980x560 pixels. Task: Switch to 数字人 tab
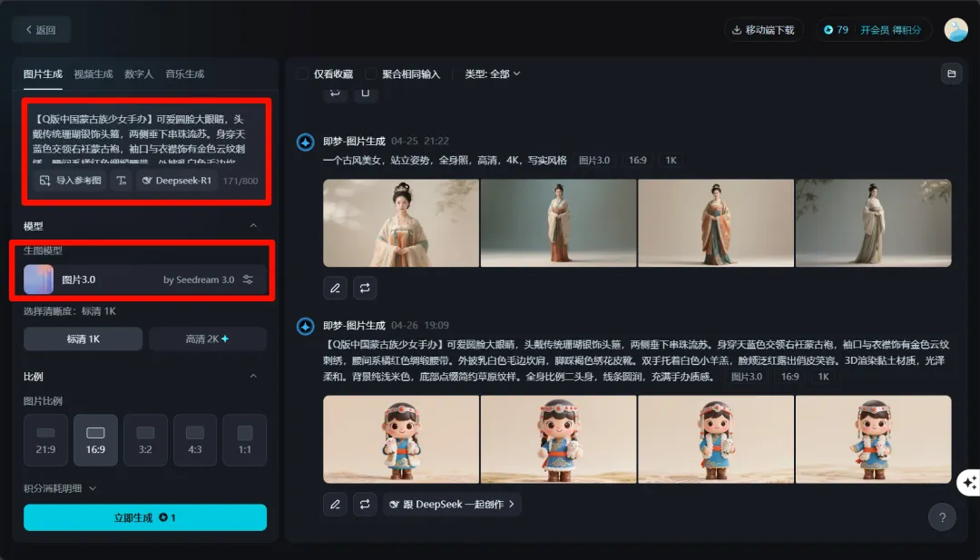(139, 74)
